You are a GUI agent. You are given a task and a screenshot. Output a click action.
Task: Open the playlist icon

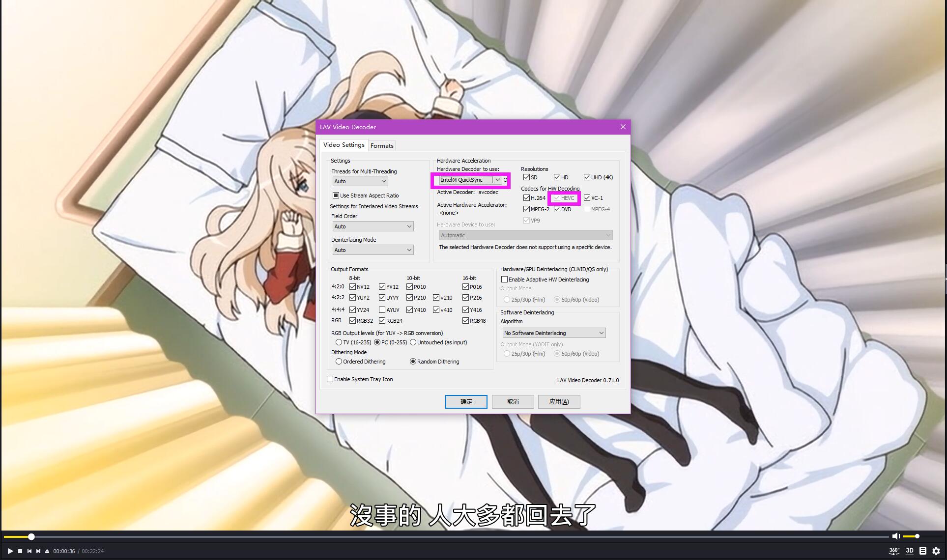tap(923, 551)
